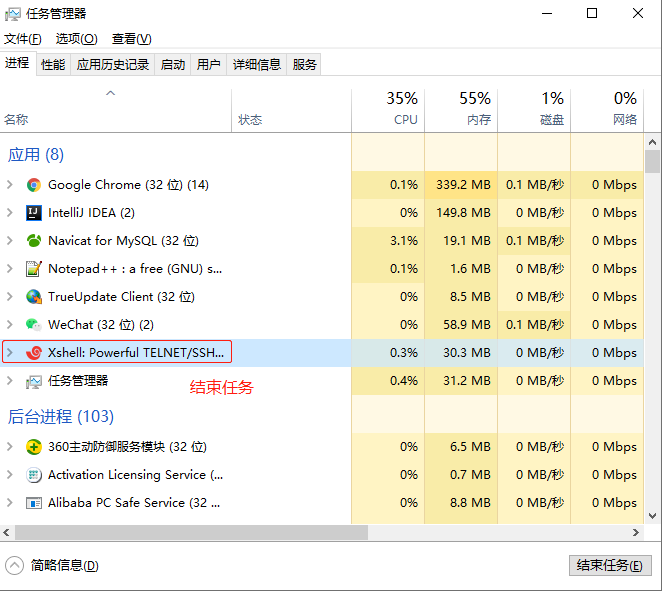The height and width of the screenshot is (591, 662).
Task: Sort processes by 网络 column
Action: [x=607, y=111]
